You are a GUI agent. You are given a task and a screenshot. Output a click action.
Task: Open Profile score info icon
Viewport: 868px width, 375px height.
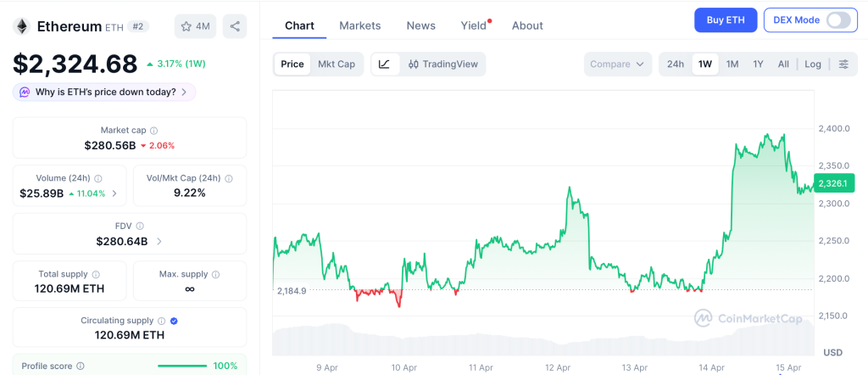pos(81,367)
